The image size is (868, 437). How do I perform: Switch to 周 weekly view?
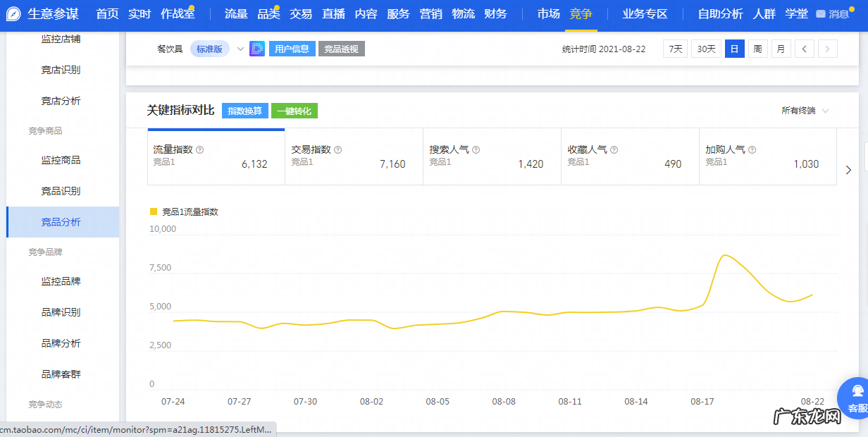tap(757, 49)
